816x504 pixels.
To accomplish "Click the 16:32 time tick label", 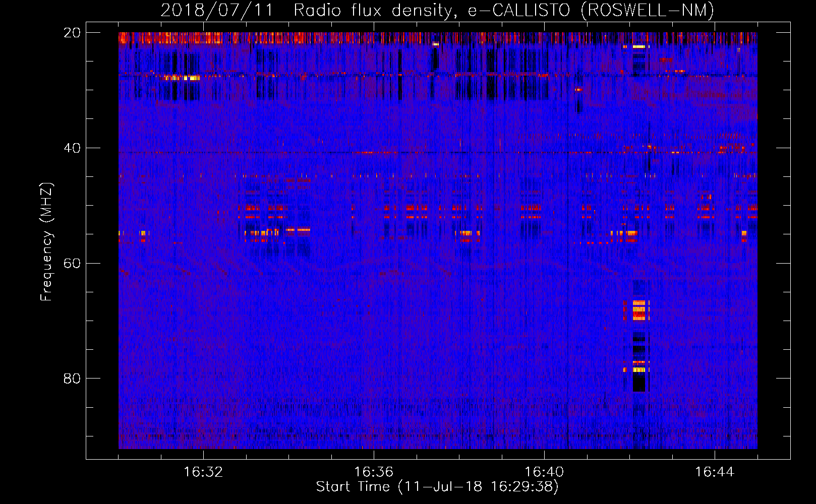I will click(203, 472).
